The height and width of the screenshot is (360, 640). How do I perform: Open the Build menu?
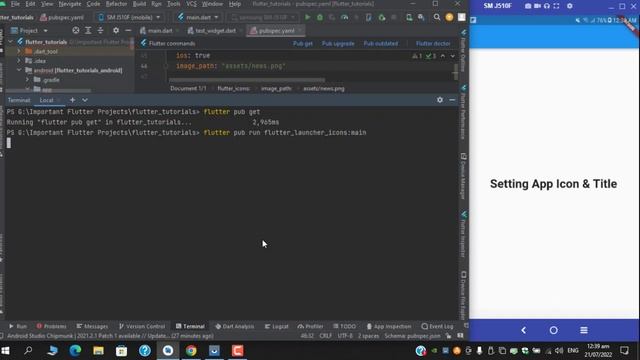coord(139,4)
